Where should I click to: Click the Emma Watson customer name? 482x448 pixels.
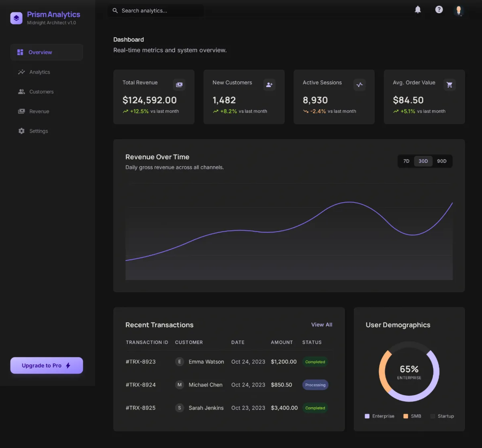point(206,362)
